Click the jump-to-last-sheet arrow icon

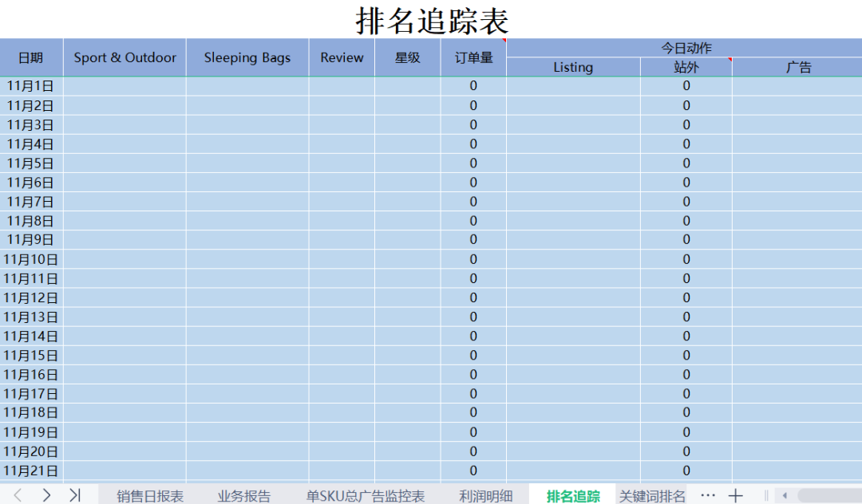pos(76,495)
